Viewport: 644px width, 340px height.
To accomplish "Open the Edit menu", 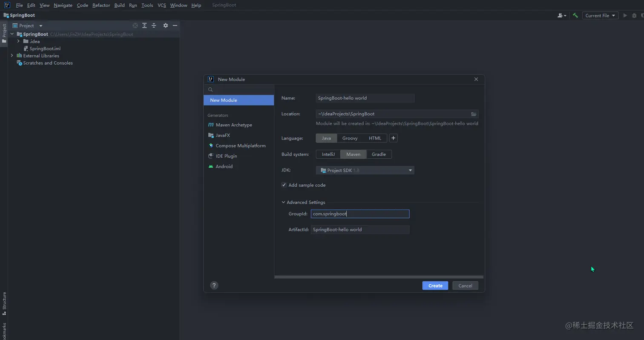I will [x=31, y=5].
